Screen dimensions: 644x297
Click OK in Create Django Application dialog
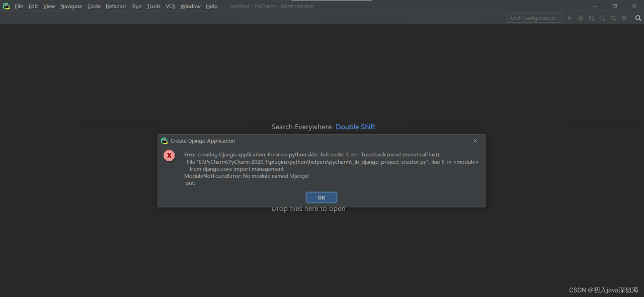coord(321,197)
